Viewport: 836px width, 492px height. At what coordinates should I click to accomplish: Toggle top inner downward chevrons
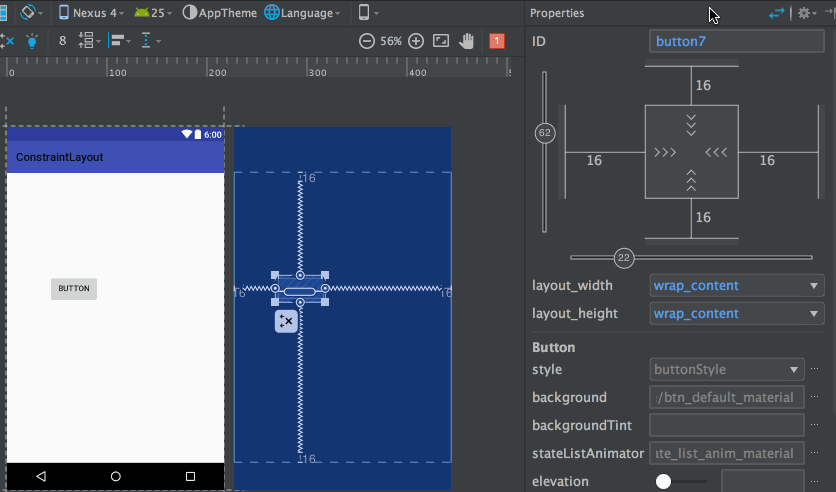tap(691, 125)
